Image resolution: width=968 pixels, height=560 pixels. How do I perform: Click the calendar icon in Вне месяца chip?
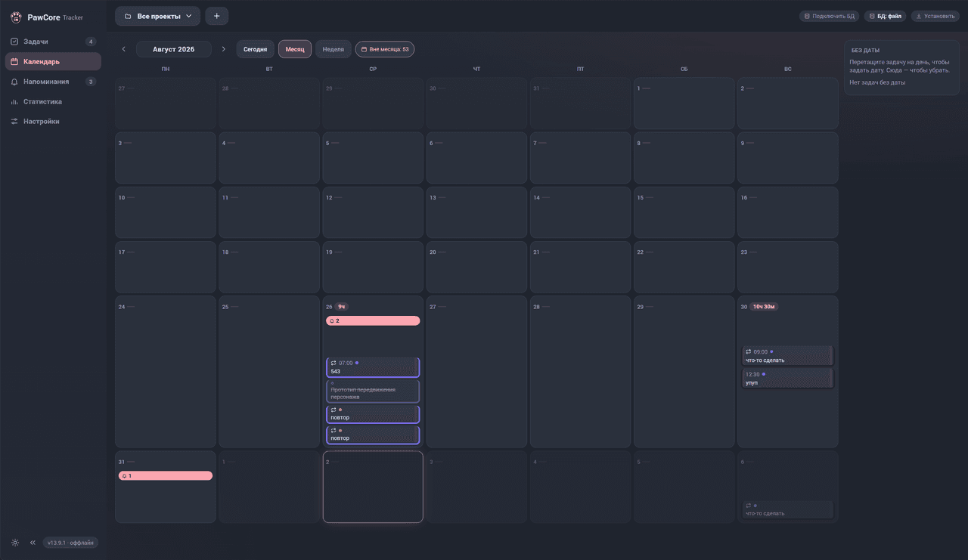[x=364, y=50]
